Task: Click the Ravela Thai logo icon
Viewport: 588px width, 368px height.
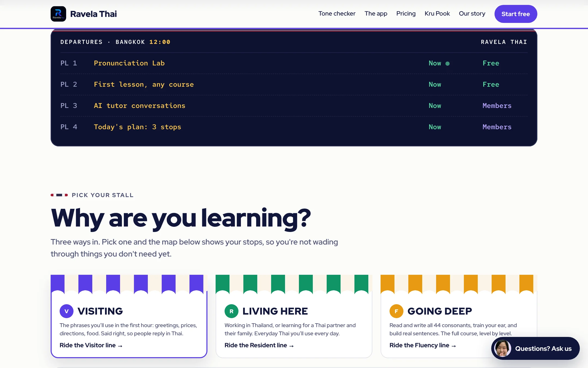Action: click(x=58, y=14)
